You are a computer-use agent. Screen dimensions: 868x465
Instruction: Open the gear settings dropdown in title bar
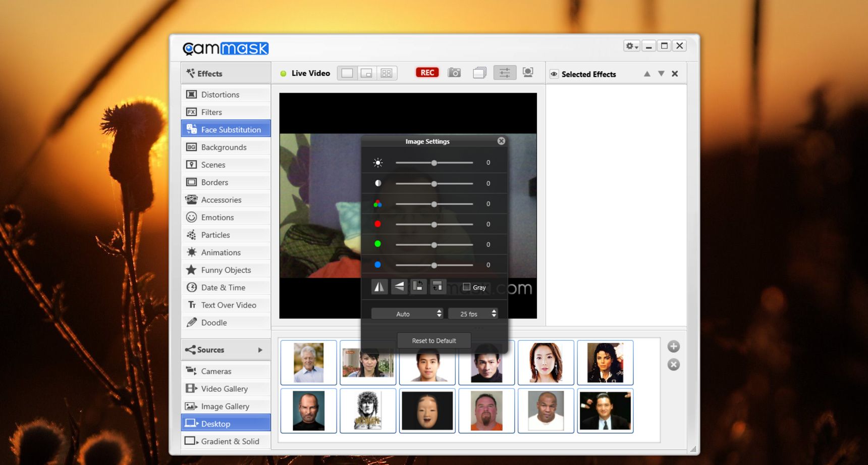pos(632,46)
